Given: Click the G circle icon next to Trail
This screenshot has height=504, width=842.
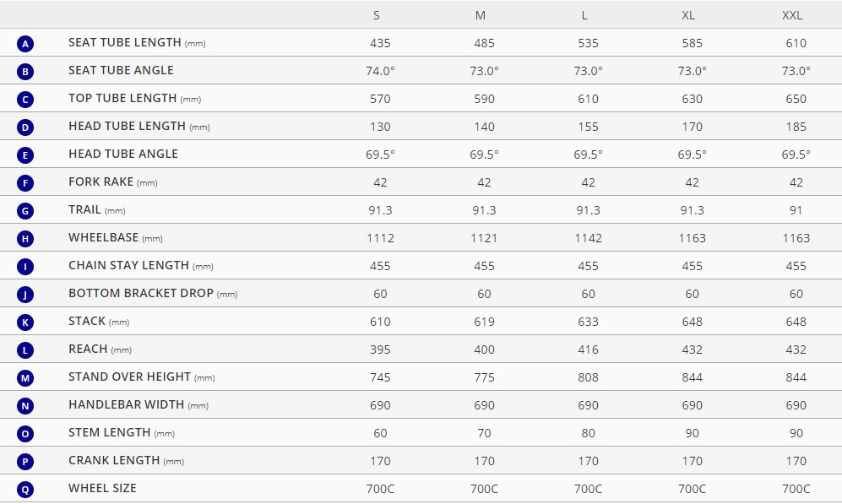Looking at the screenshot, I should [25, 211].
